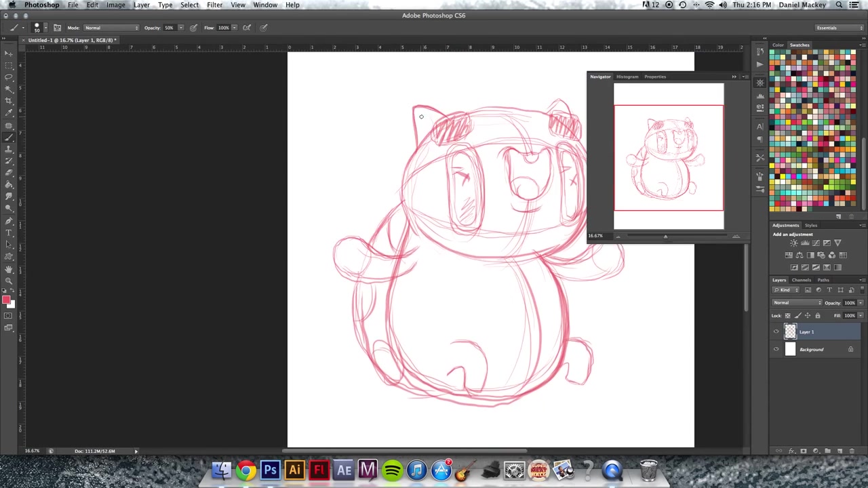Select the Pen tool
Screen dimensions: 868x488
point(9,222)
